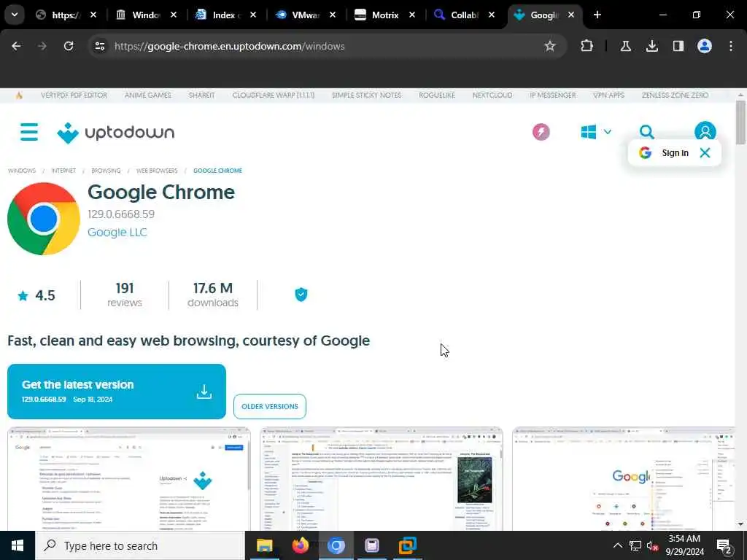Image resolution: width=747 pixels, height=560 pixels.
Task: Go to the Uptodown home logo
Action: coord(116,133)
